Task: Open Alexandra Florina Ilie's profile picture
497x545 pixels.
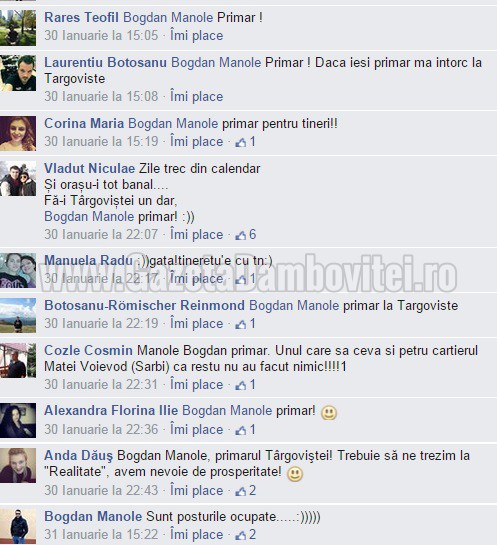Action: [x=18, y=420]
